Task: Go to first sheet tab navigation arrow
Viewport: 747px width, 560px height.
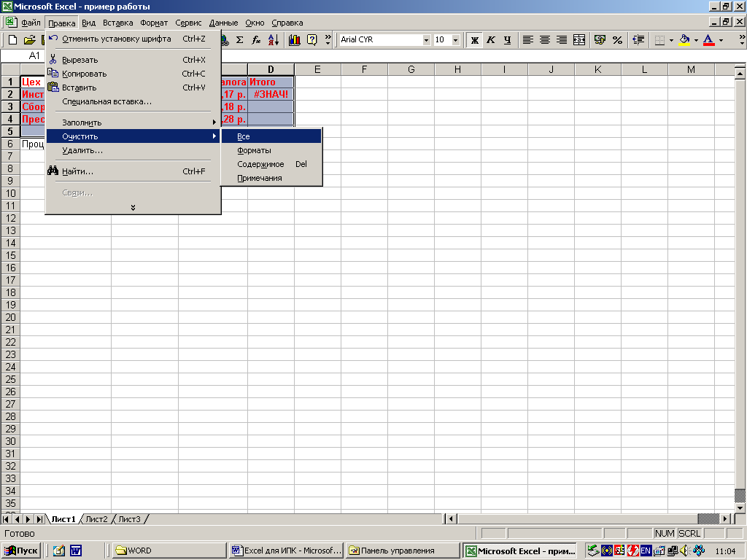Action: coord(6,519)
